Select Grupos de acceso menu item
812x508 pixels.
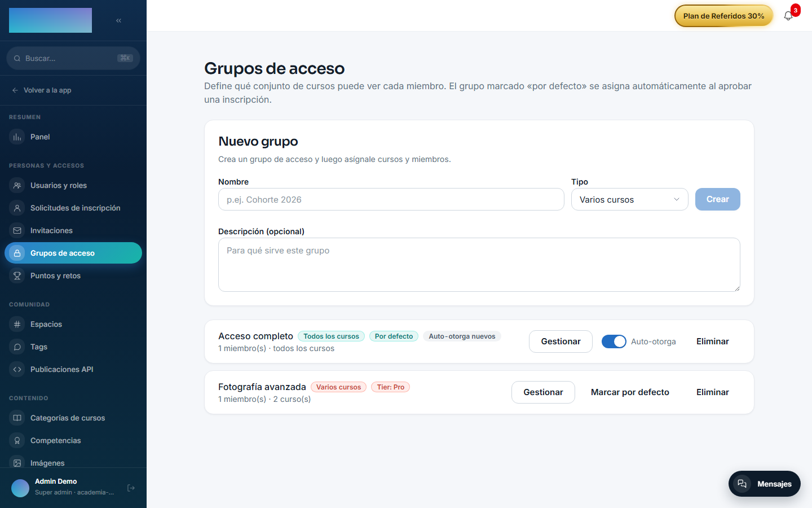click(73, 253)
